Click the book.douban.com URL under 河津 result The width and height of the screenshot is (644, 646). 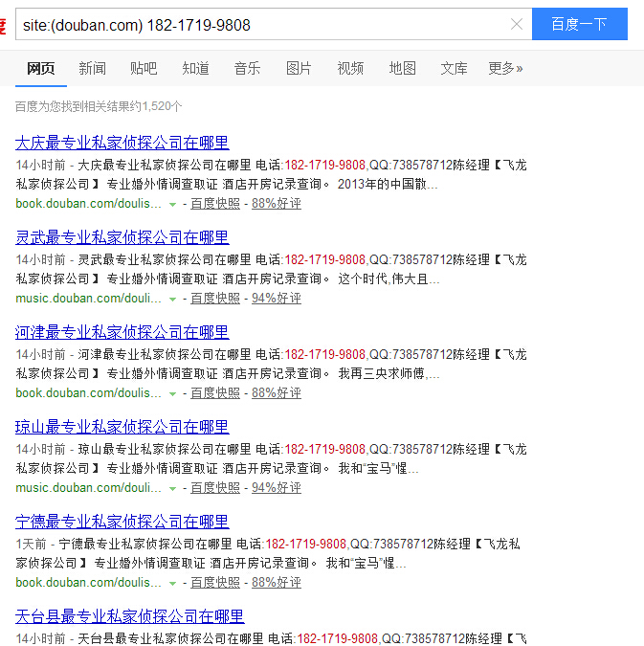pyautogui.click(x=88, y=393)
